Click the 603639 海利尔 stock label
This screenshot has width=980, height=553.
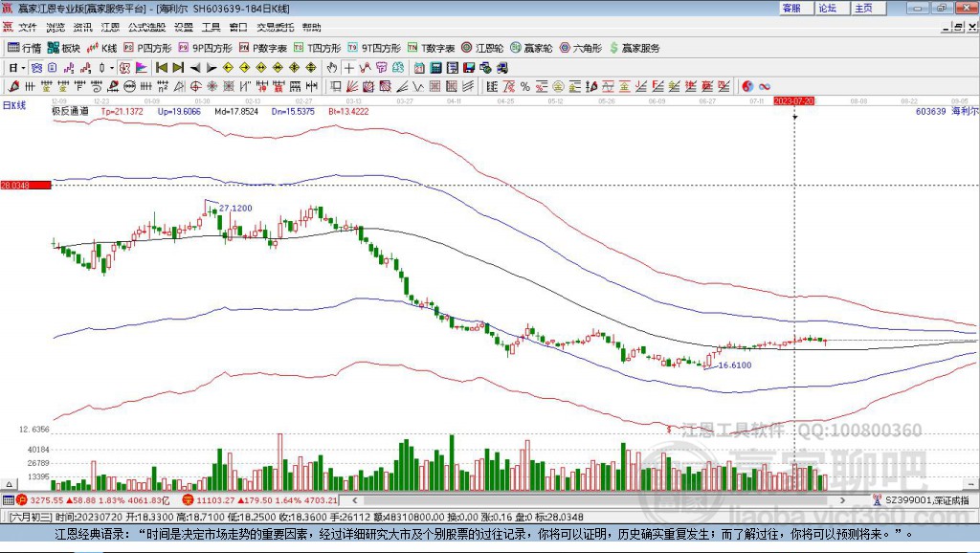pyautogui.click(x=947, y=111)
